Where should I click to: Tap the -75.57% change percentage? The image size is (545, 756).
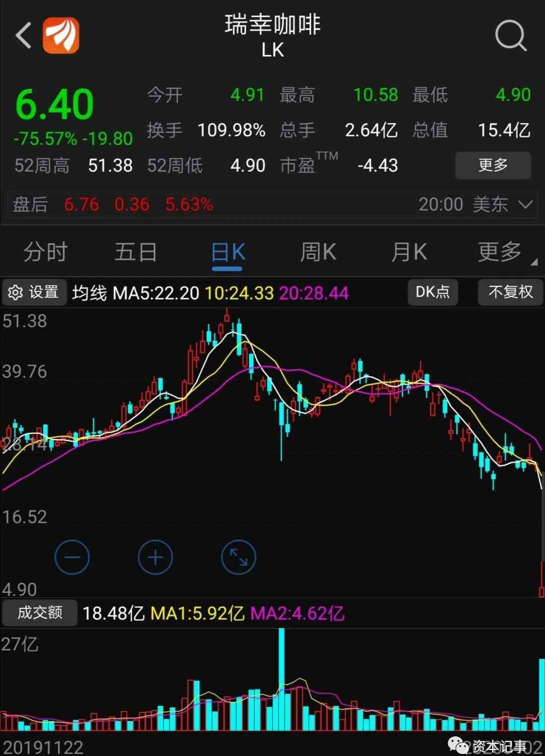45,139
